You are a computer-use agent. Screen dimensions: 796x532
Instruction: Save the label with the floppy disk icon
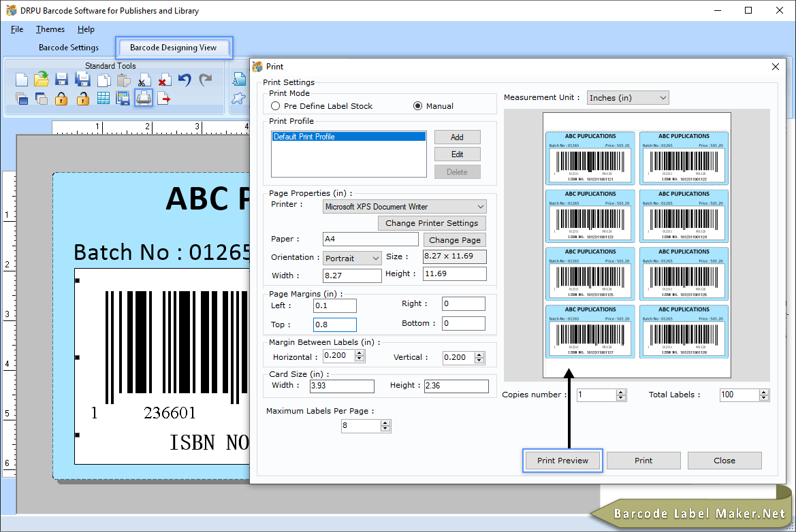pyautogui.click(x=61, y=80)
